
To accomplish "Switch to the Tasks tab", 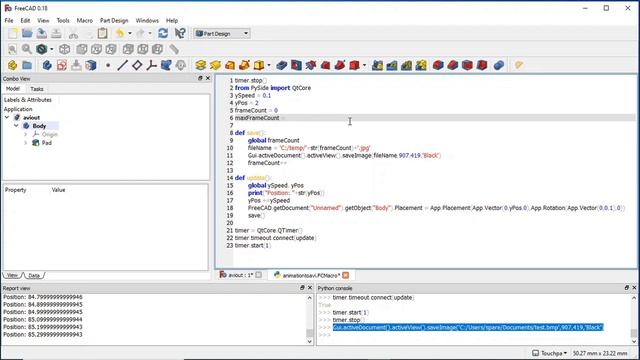I will point(37,89).
